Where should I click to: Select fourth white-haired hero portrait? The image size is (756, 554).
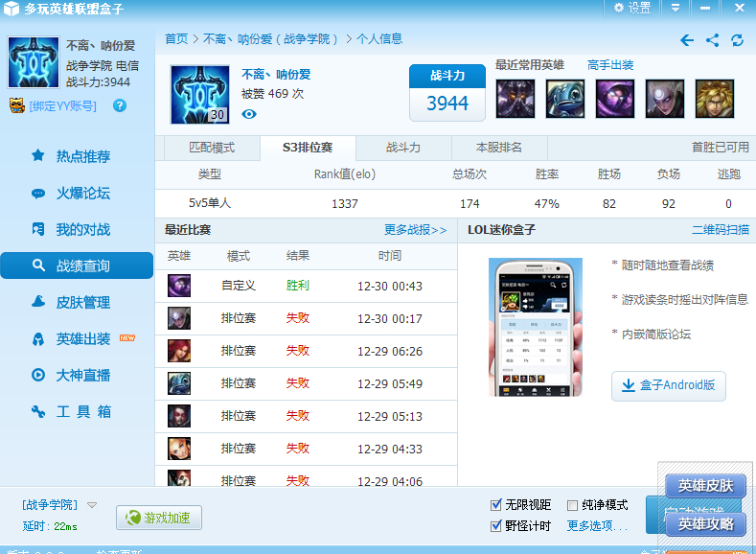(665, 99)
